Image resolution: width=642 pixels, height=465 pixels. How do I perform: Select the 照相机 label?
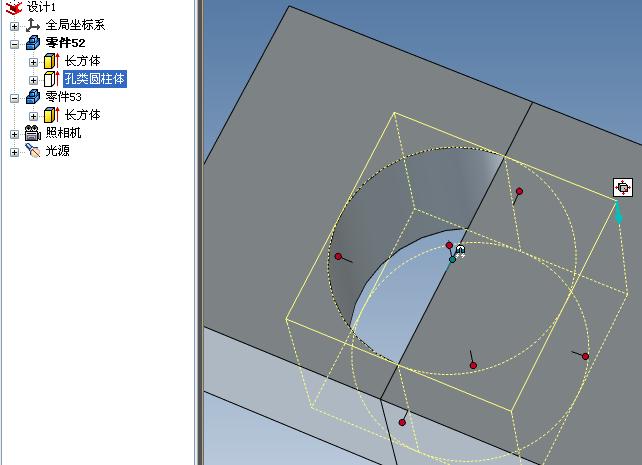click(63, 133)
